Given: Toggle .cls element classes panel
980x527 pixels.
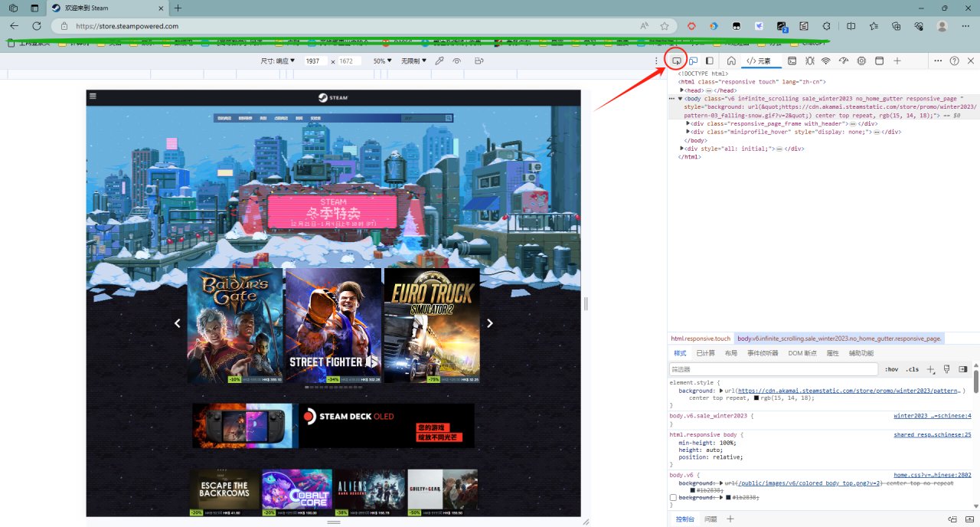Looking at the screenshot, I should point(912,369).
